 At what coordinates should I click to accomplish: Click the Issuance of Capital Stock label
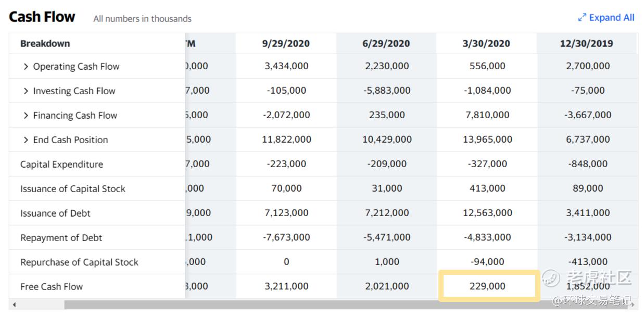[x=73, y=189]
